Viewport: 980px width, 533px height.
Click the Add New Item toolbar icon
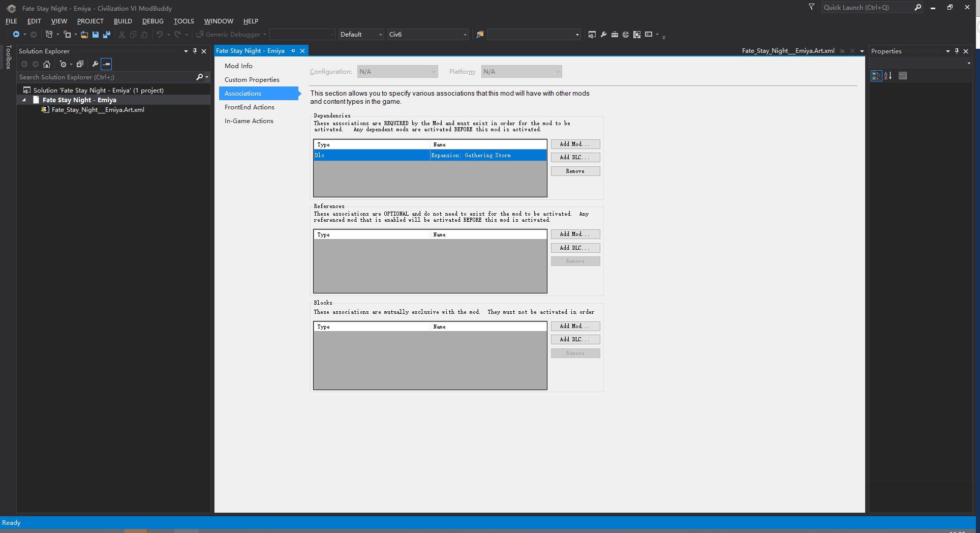point(67,34)
